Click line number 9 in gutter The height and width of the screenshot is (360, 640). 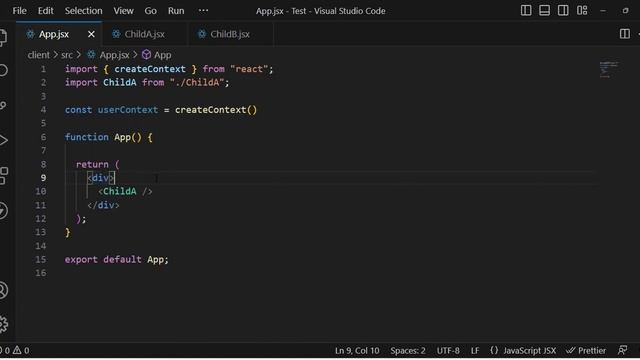(43, 178)
